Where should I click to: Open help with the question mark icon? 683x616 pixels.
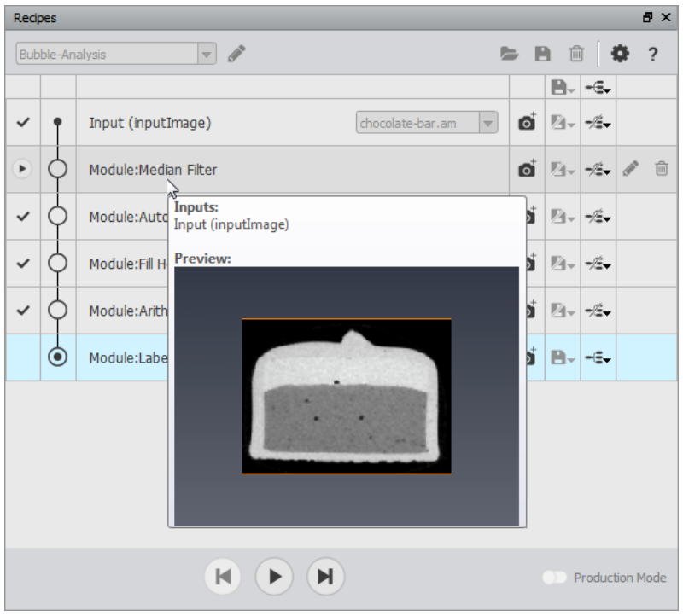click(x=652, y=55)
